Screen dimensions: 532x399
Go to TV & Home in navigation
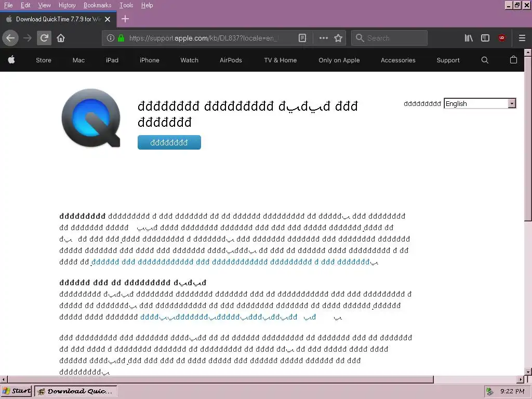(x=280, y=60)
